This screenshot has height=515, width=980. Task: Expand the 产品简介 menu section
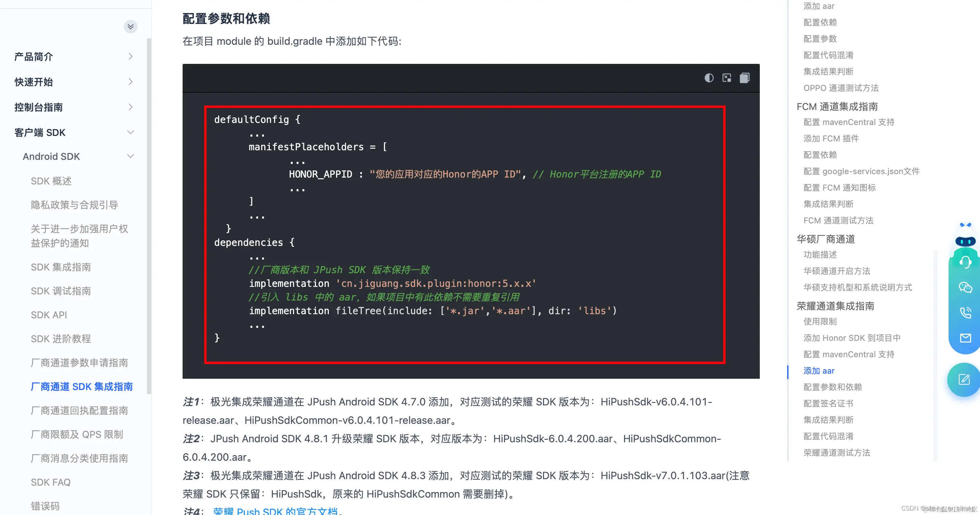(x=131, y=57)
